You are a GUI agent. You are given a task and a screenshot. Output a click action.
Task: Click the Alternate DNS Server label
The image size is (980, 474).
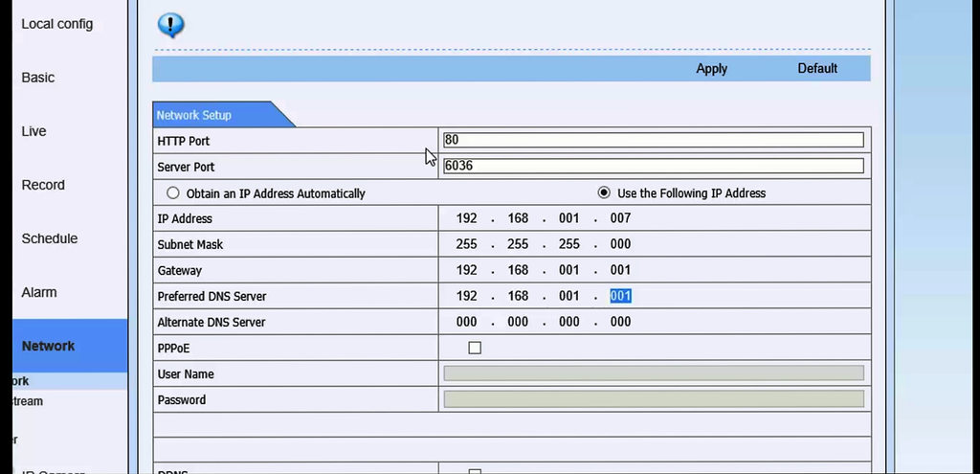212,322
